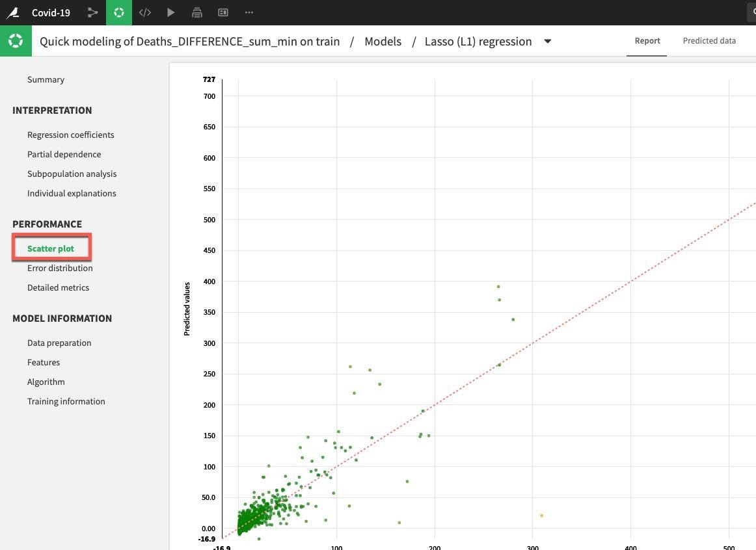Open the Quick modeling breadcrumb link
756x550 pixels.
pos(189,42)
